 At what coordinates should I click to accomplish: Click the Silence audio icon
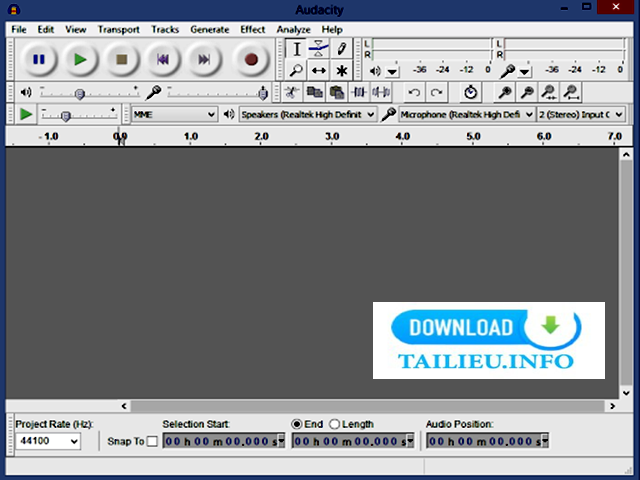click(x=381, y=92)
